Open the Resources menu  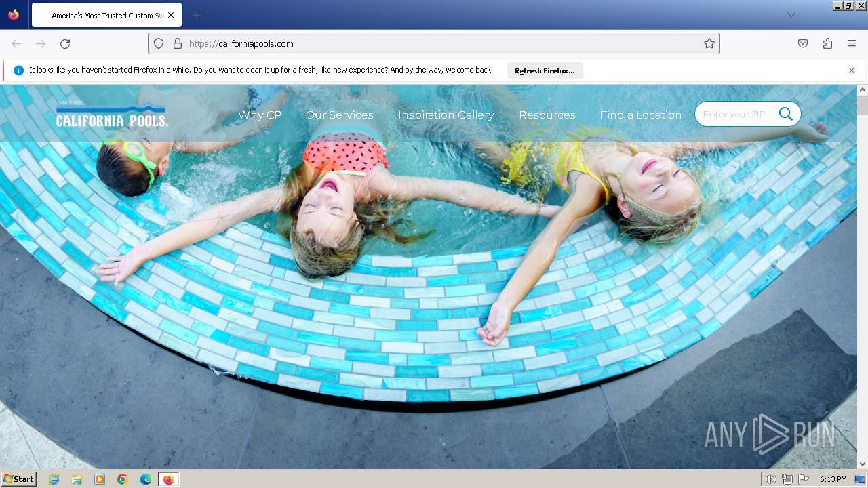coord(547,115)
